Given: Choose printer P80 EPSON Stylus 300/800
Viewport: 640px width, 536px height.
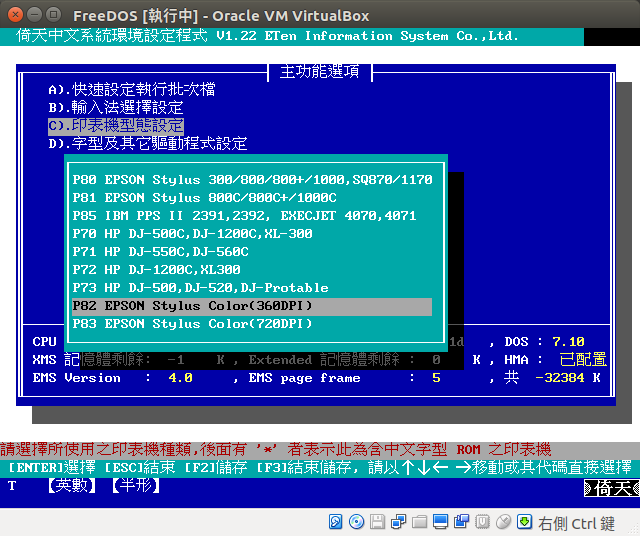Looking at the screenshot, I should tap(252, 180).
